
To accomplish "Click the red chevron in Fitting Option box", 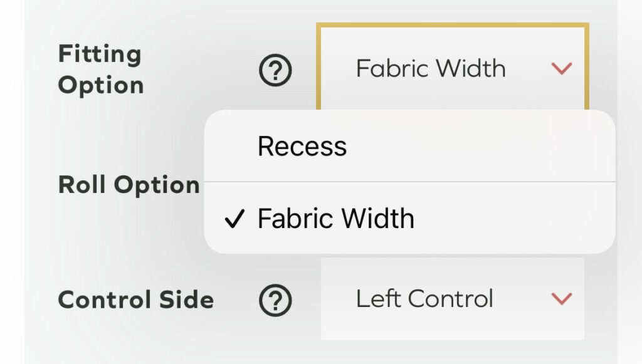I will pyautogui.click(x=561, y=68).
